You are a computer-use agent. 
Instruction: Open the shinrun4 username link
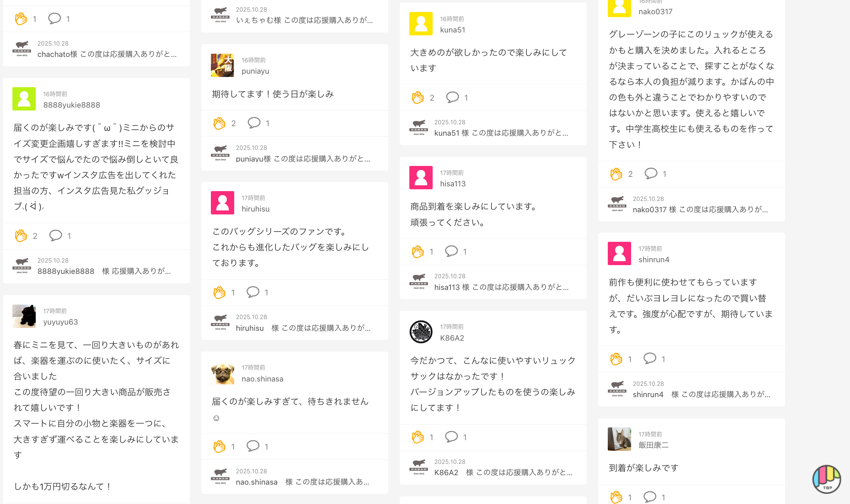pos(654,260)
